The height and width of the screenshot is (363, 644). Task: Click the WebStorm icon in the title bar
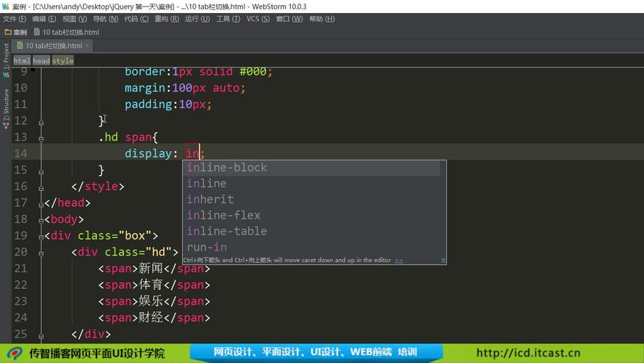coord(5,6)
